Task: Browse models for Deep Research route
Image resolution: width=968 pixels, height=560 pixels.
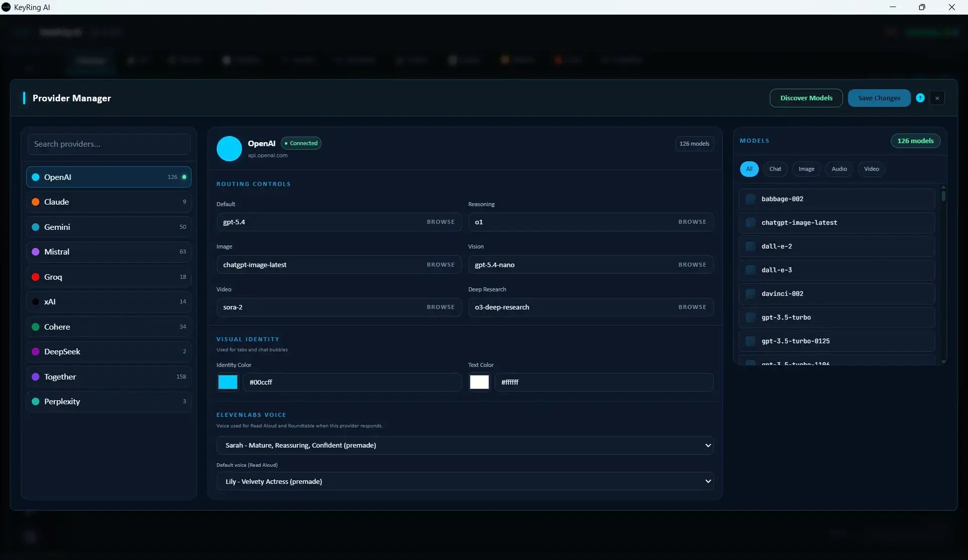Action: (x=692, y=307)
